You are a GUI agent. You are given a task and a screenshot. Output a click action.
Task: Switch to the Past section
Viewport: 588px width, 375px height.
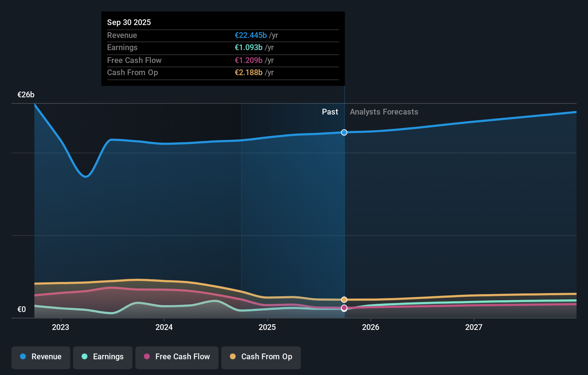[x=330, y=112]
